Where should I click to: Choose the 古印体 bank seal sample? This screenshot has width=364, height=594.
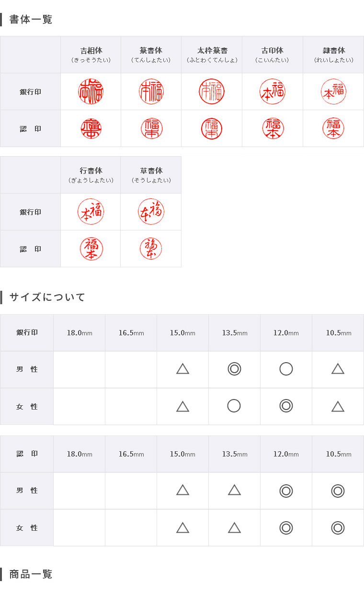tap(273, 91)
